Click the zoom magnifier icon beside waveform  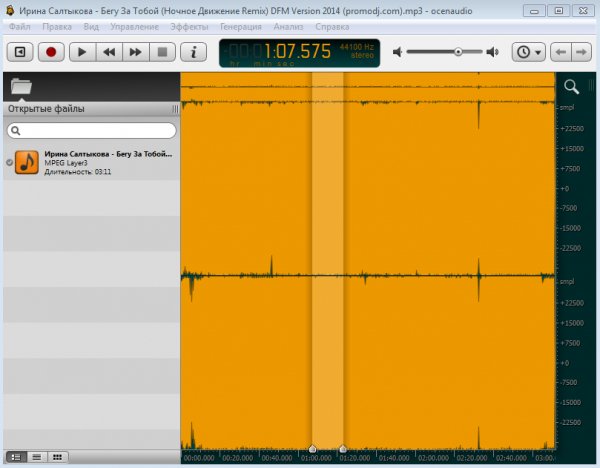pyautogui.click(x=571, y=86)
